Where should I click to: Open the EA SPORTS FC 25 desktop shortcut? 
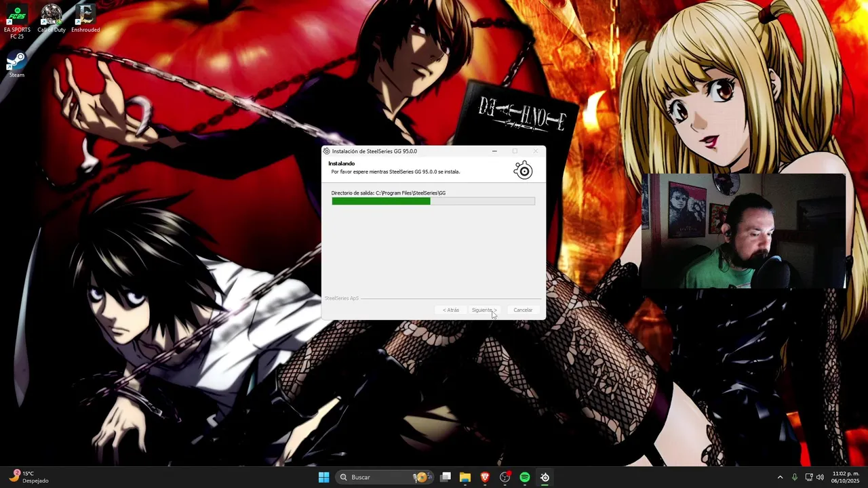point(17,22)
